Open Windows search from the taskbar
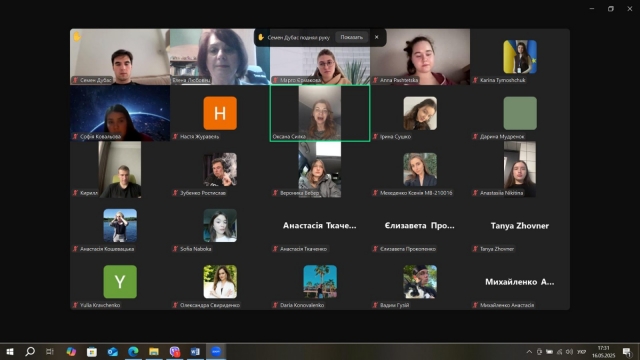The height and width of the screenshot is (360, 640). tap(30, 351)
